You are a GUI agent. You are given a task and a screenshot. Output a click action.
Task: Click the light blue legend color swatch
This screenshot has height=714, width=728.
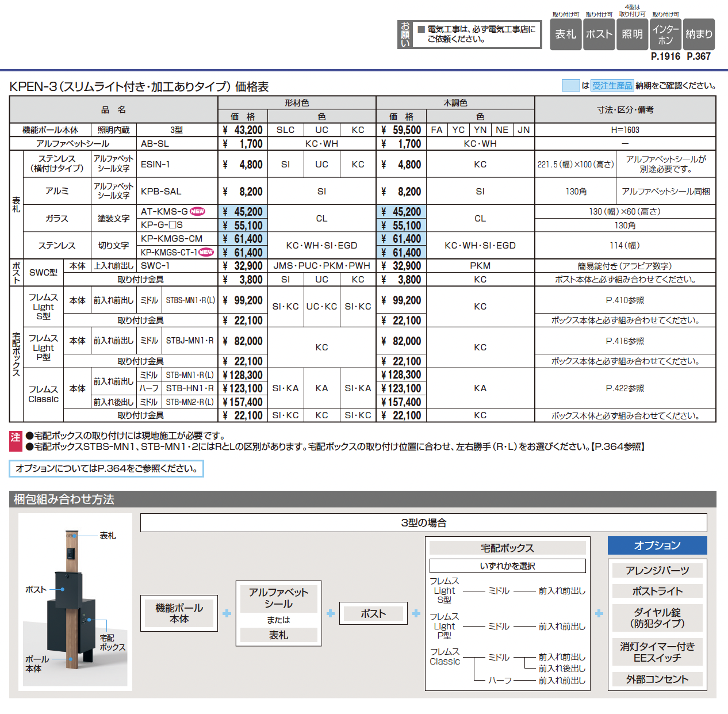pos(570,86)
